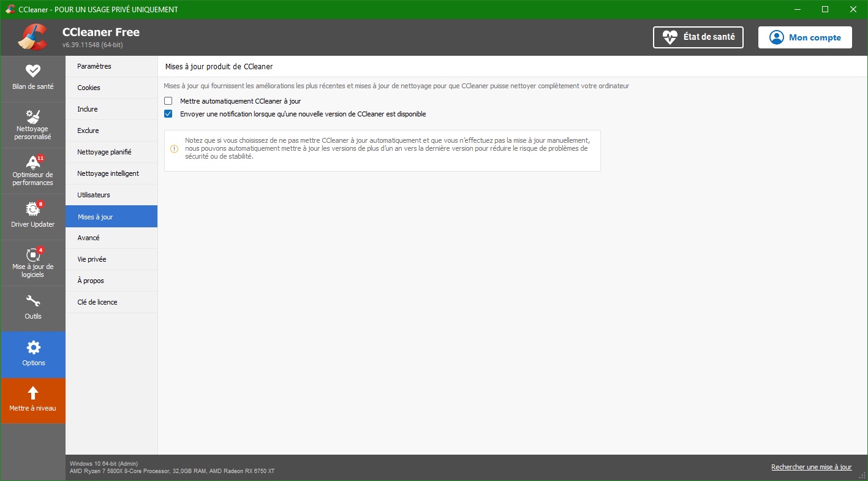Select the Paramètres settings tab
The height and width of the screenshot is (481, 868).
tap(94, 66)
